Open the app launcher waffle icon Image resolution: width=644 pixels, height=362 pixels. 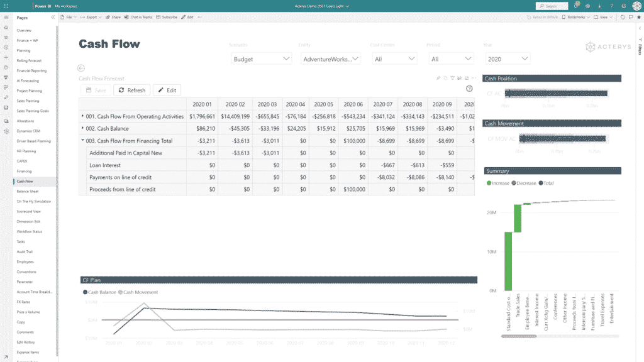pos(5,5)
